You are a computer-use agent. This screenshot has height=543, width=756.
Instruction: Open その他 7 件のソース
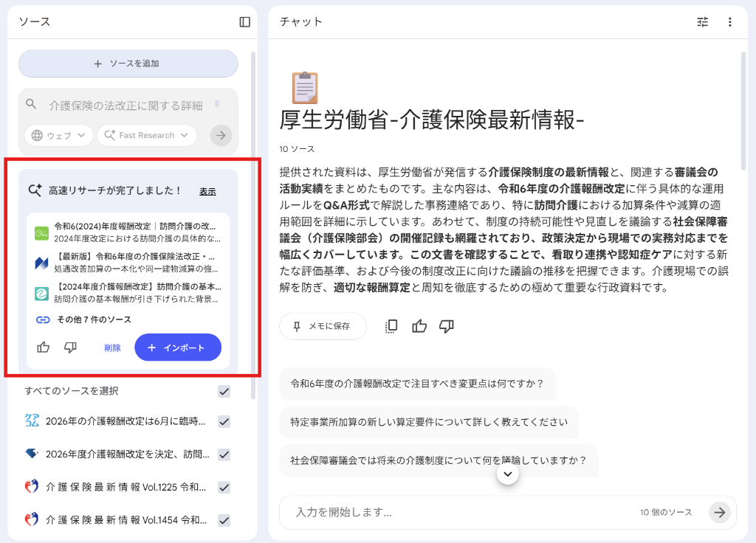(x=94, y=319)
